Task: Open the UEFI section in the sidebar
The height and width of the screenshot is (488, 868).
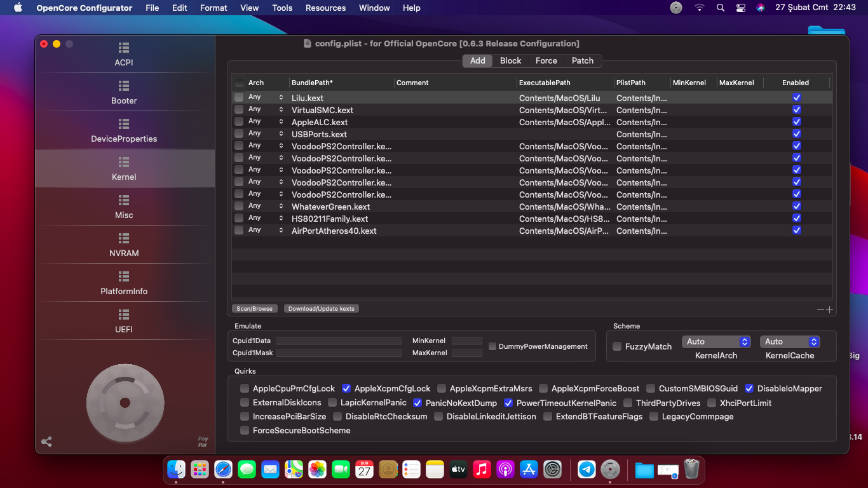Action: [x=124, y=322]
